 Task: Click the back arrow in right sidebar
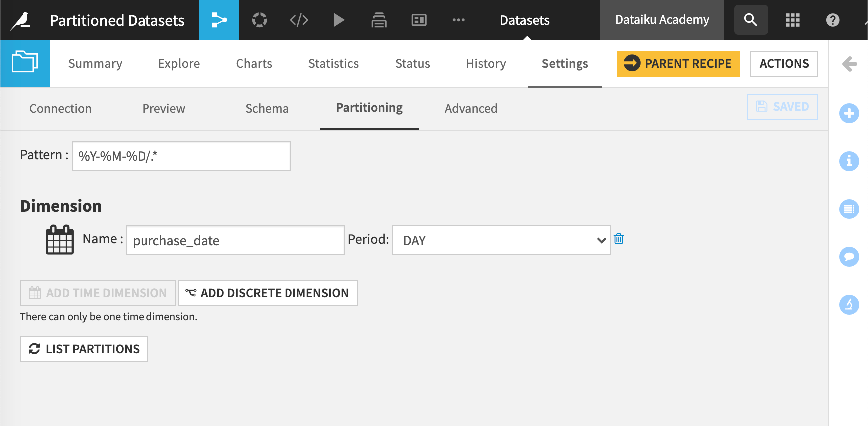(x=849, y=64)
